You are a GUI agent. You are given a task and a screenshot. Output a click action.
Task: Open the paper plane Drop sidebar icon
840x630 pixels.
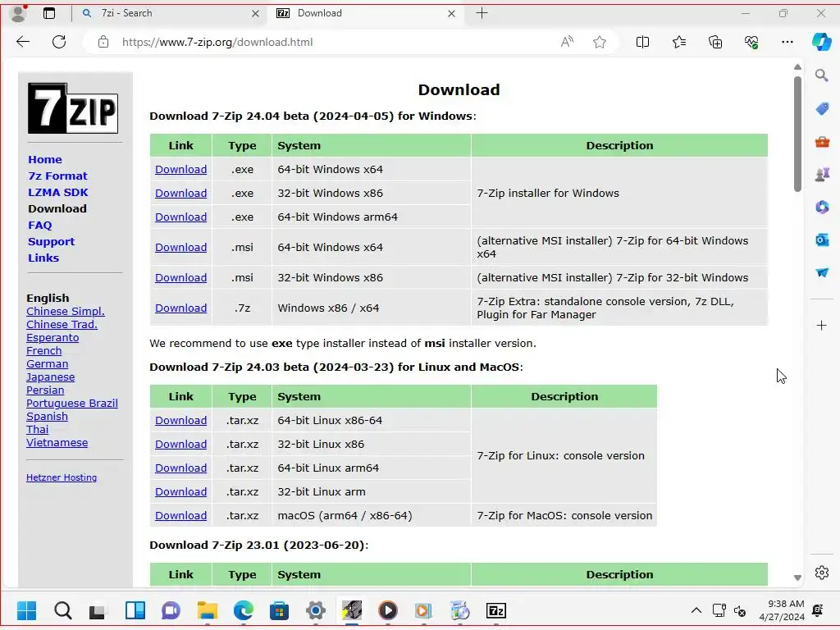822,272
